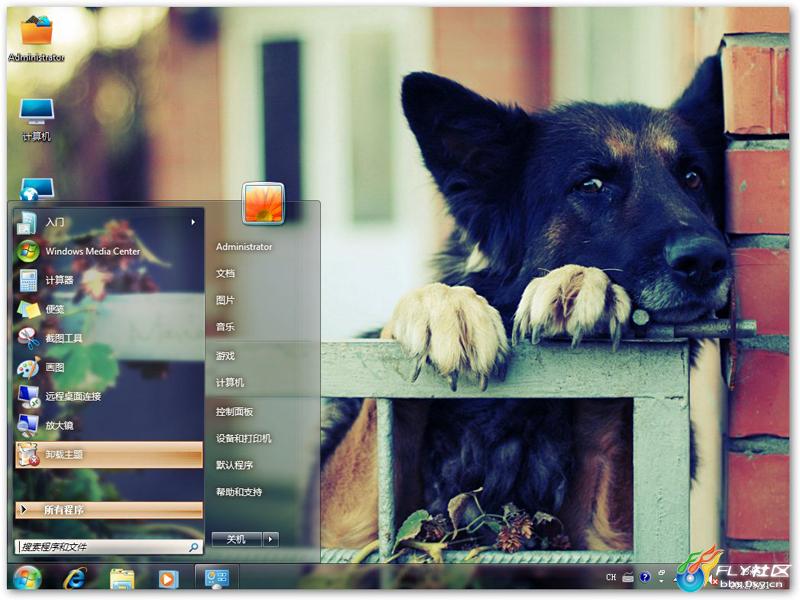Open 文档 from the Start menu
800x600 pixels.
pos(225,273)
